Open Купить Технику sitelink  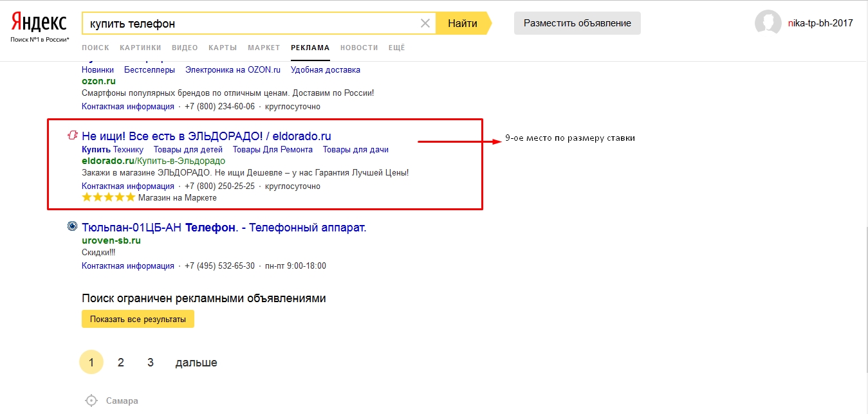113,149
